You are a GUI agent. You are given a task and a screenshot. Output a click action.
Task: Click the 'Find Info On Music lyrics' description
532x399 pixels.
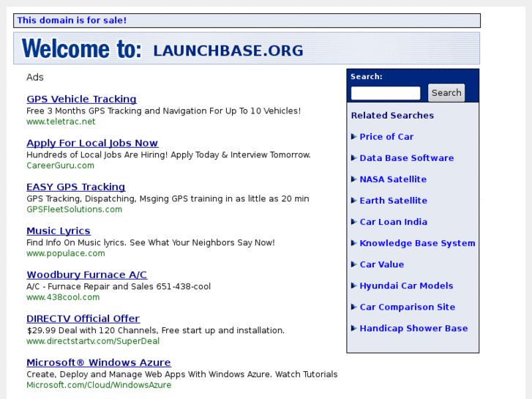pos(151,242)
